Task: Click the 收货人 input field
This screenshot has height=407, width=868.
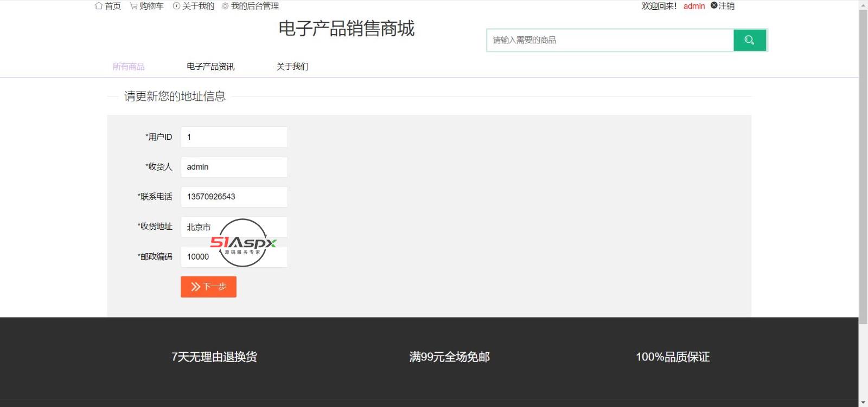Action: tap(234, 167)
